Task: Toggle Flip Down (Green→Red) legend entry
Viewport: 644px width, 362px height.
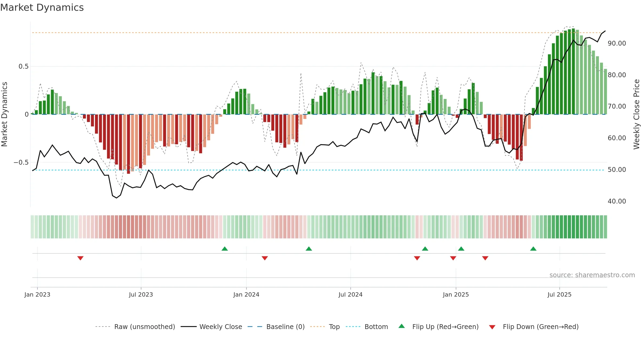Action: tap(534, 327)
